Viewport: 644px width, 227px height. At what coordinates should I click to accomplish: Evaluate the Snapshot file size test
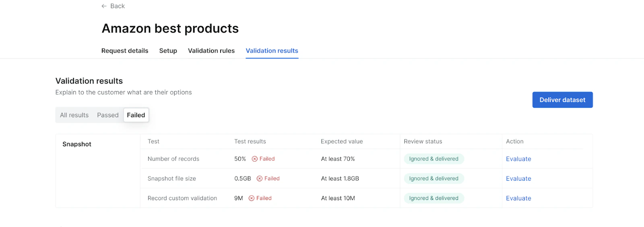(x=518, y=178)
